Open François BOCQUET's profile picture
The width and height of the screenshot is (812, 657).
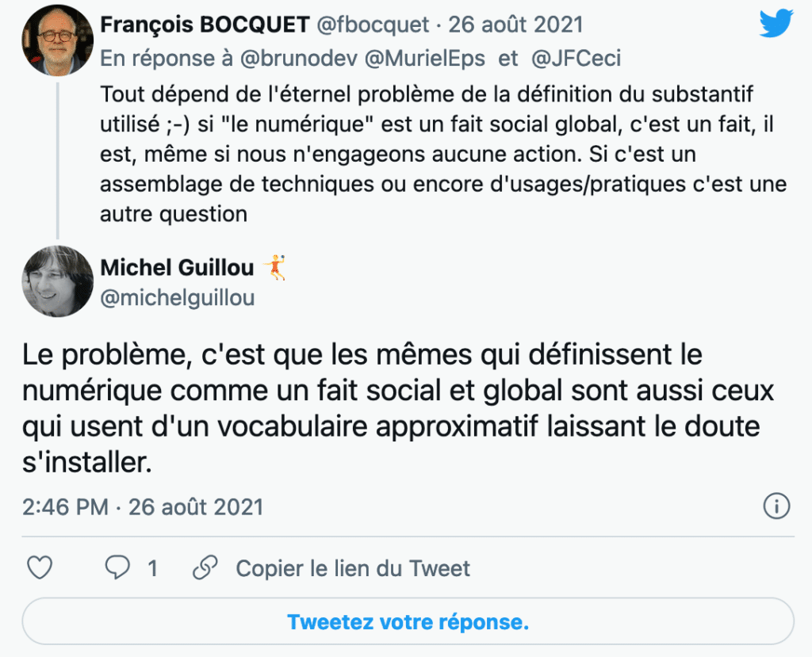(57, 40)
